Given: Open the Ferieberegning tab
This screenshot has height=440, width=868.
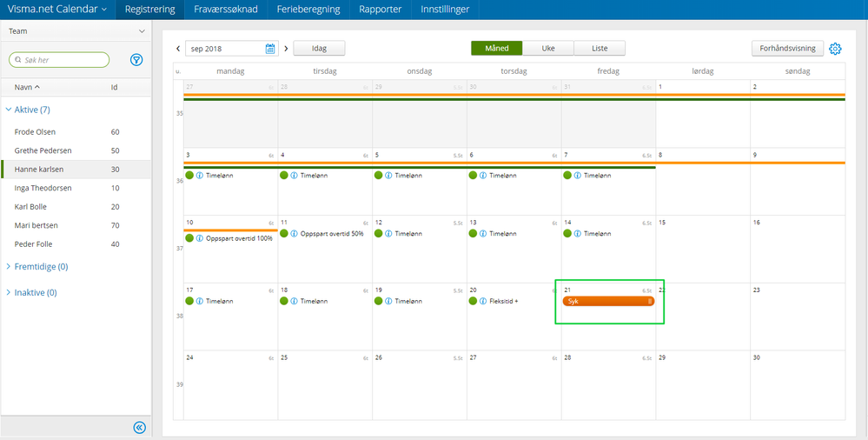Looking at the screenshot, I should point(308,10).
